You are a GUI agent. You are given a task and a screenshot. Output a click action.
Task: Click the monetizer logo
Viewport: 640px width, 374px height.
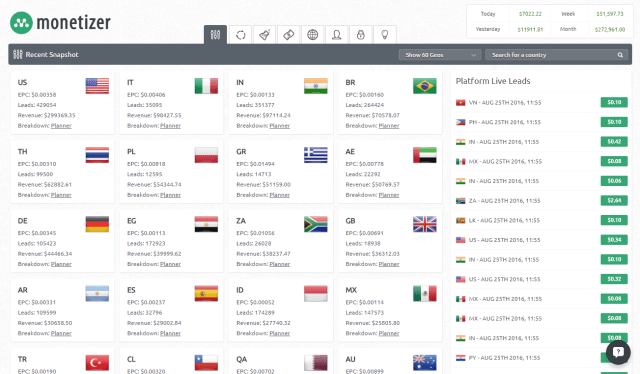click(60, 22)
